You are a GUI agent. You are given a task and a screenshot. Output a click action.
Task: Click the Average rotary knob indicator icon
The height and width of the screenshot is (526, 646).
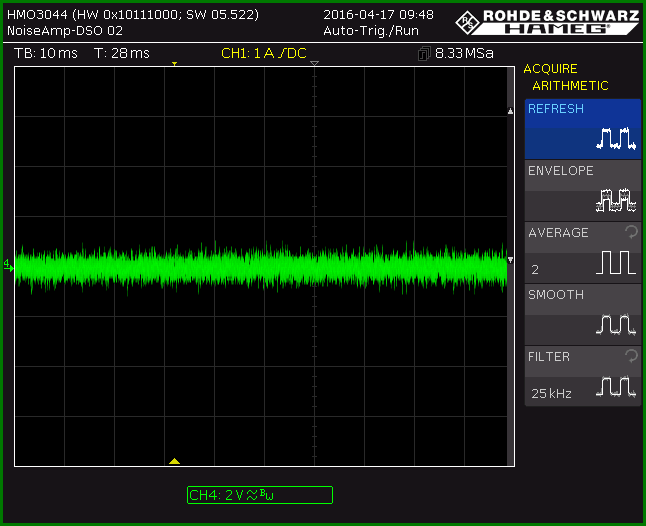(631, 232)
